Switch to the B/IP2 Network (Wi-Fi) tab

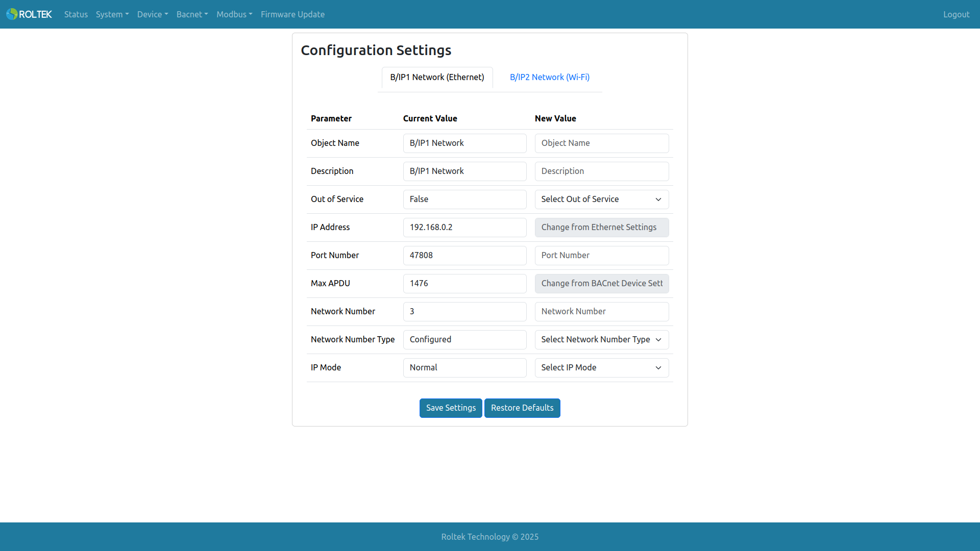[550, 77]
